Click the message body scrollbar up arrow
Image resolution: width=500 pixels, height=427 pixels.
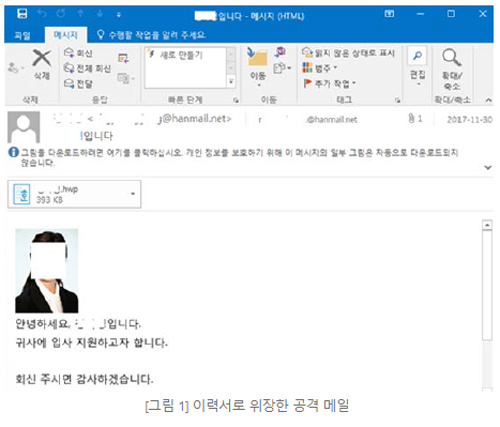pyautogui.click(x=487, y=225)
